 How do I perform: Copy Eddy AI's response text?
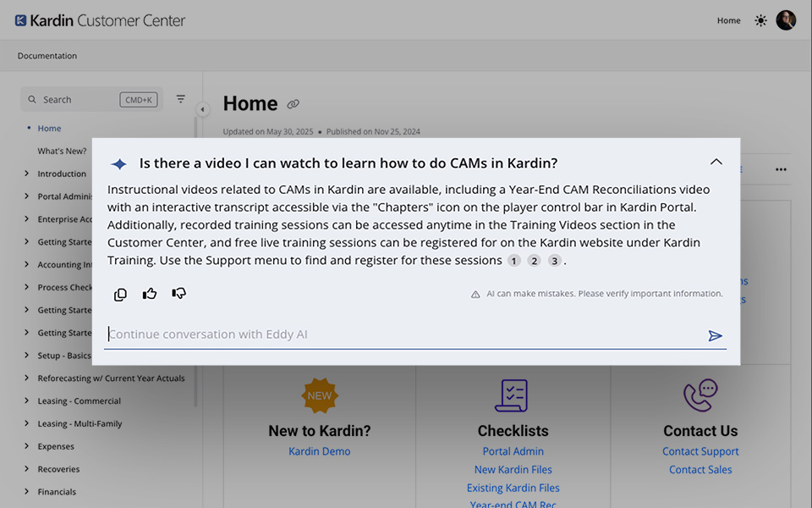tap(120, 294)
